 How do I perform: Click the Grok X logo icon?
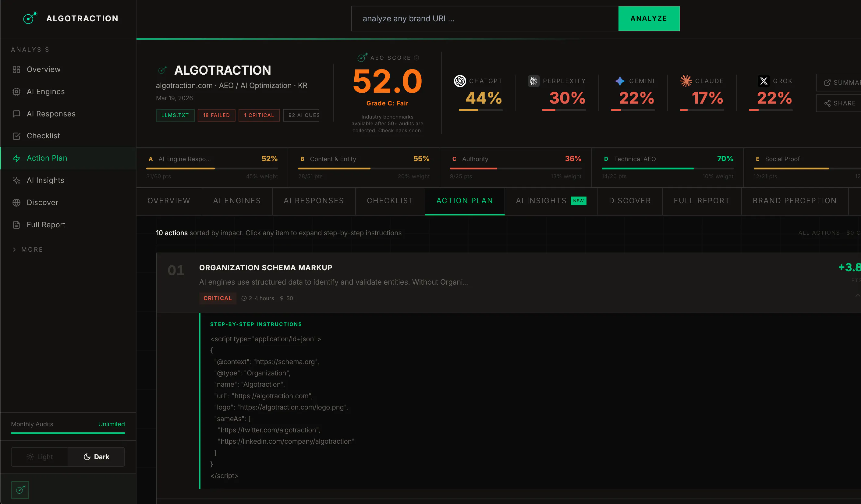coord(764,81)
